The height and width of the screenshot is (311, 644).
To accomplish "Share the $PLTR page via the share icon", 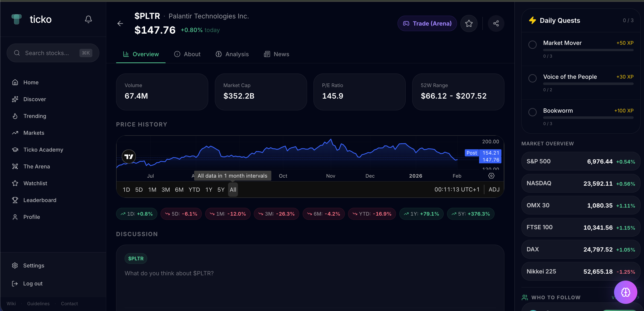I will 496,23.
